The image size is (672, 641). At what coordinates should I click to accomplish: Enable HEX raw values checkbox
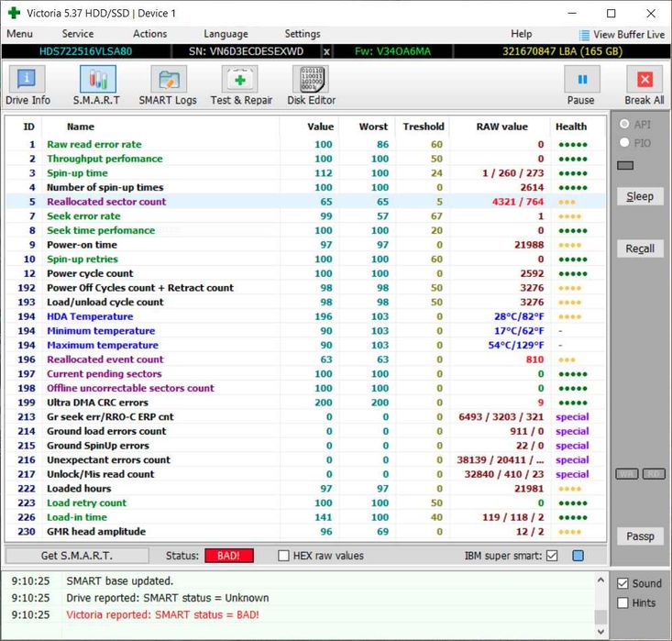[283, 556]
